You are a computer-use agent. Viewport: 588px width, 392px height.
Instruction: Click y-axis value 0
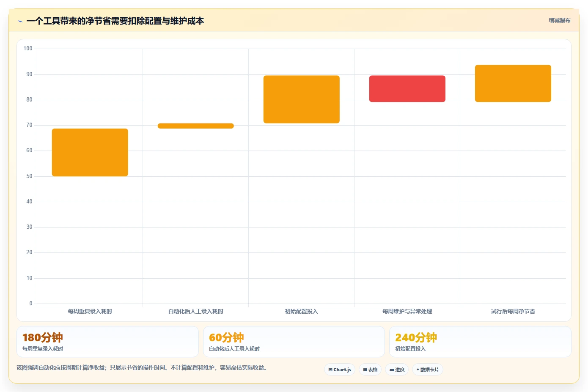(x=30, y=304)
